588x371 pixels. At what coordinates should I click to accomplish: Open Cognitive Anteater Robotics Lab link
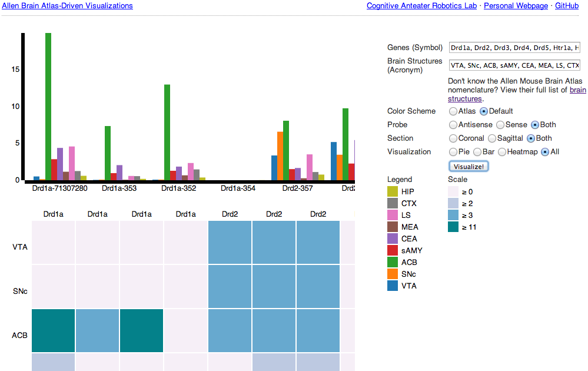(x=421, y=6)
